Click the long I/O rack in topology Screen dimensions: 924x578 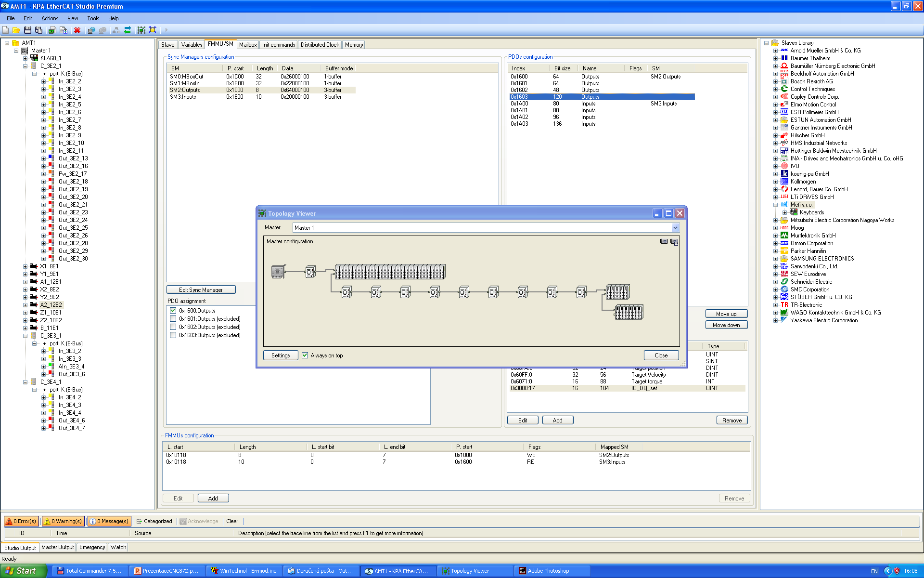[x=390, y=272]
